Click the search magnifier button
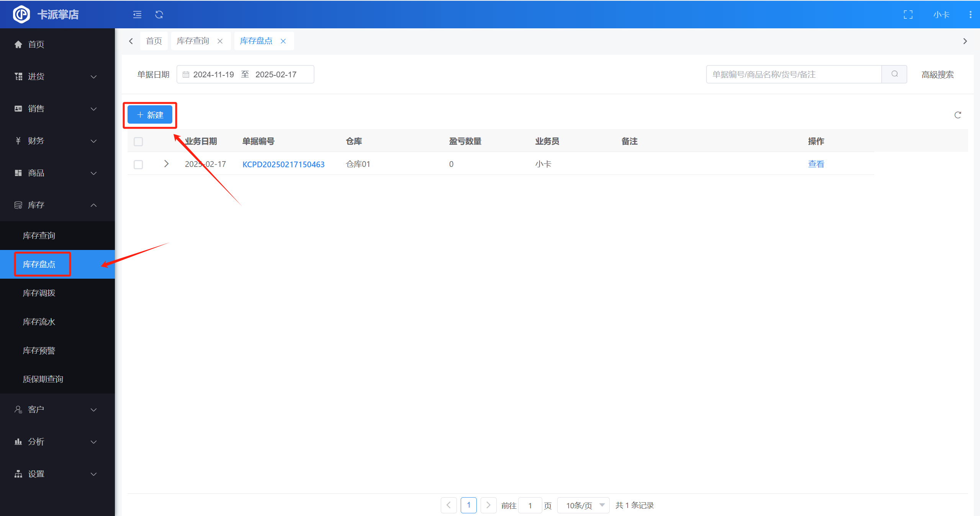This screenshot has height=516, width=980. coord(894,74)
